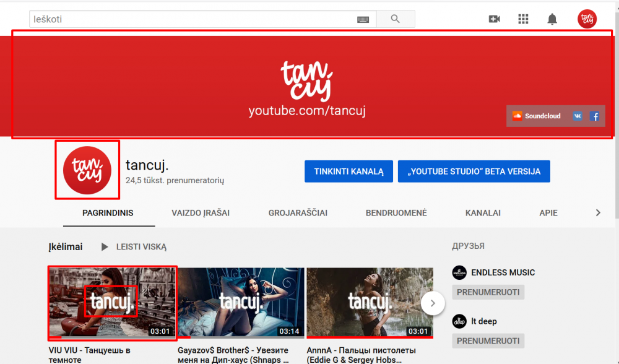Open the AnnnA video thumbnail
This screenshot has height=364, width=619.
pos(370,303)
